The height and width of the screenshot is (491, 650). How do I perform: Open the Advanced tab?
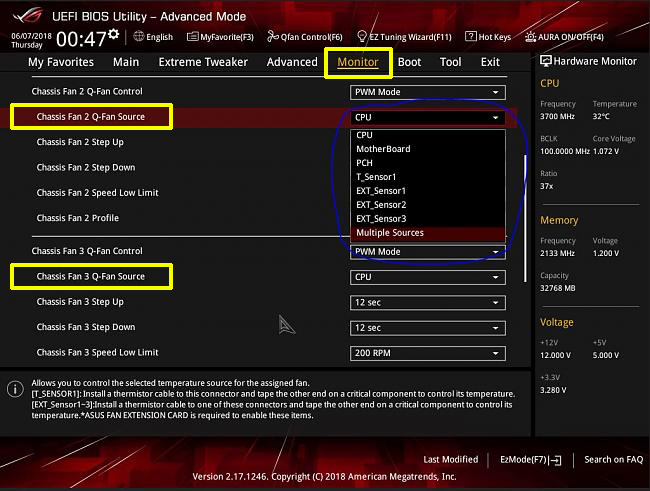click(x=292, y=62)
